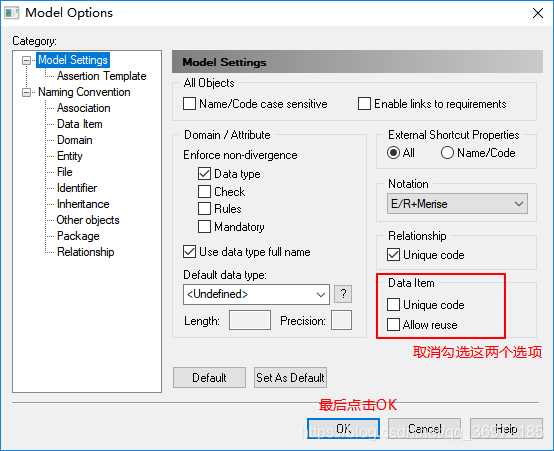Screen dimensions: 554x451
Task: Select Package in the category tree
Action: [78, 236]
